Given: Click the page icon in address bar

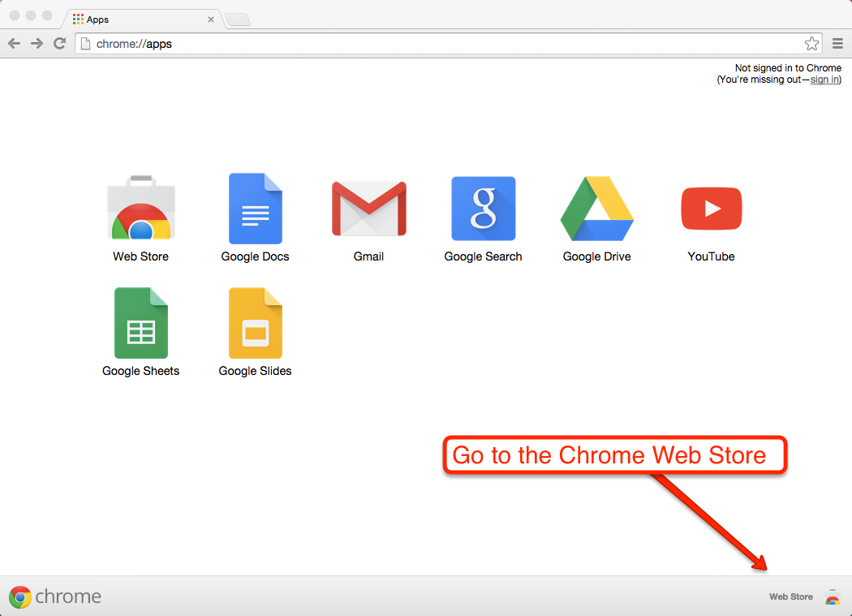Looking at the screenshot, I should 85,44.
